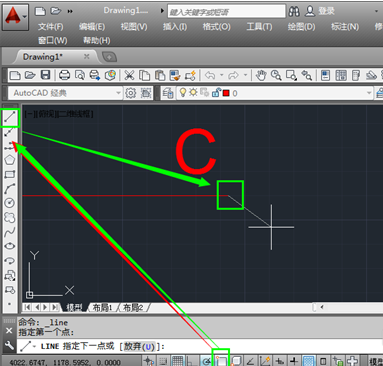
Task: Click the binoculars search icon
Action: point(294,11)
